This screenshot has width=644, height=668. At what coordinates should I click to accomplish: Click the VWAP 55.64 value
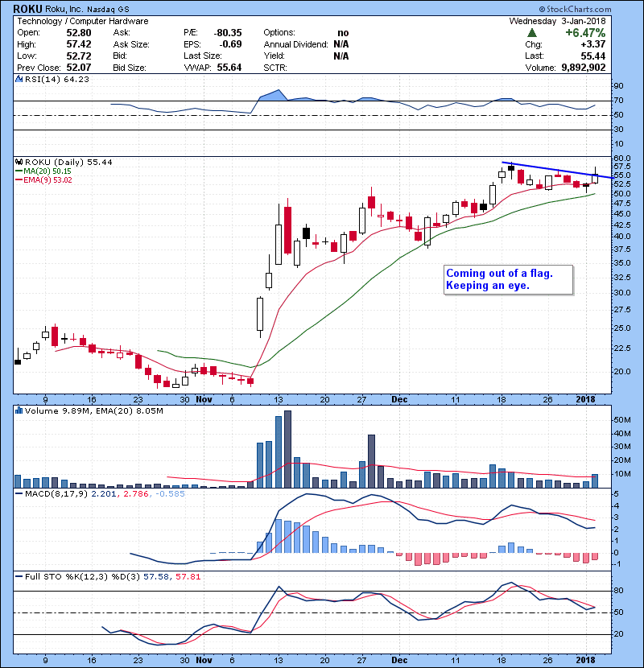pos(229,68)
